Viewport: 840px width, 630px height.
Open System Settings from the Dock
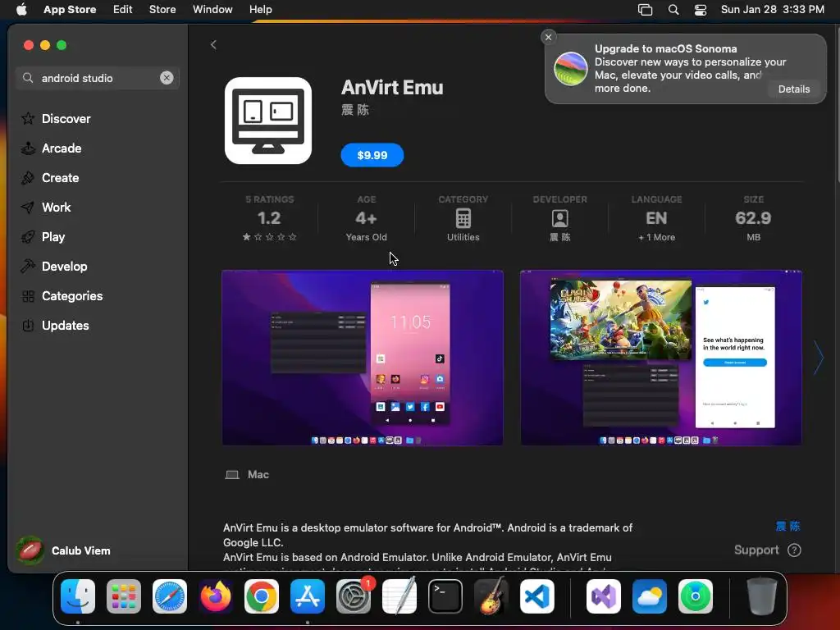[x=354, y=596]
